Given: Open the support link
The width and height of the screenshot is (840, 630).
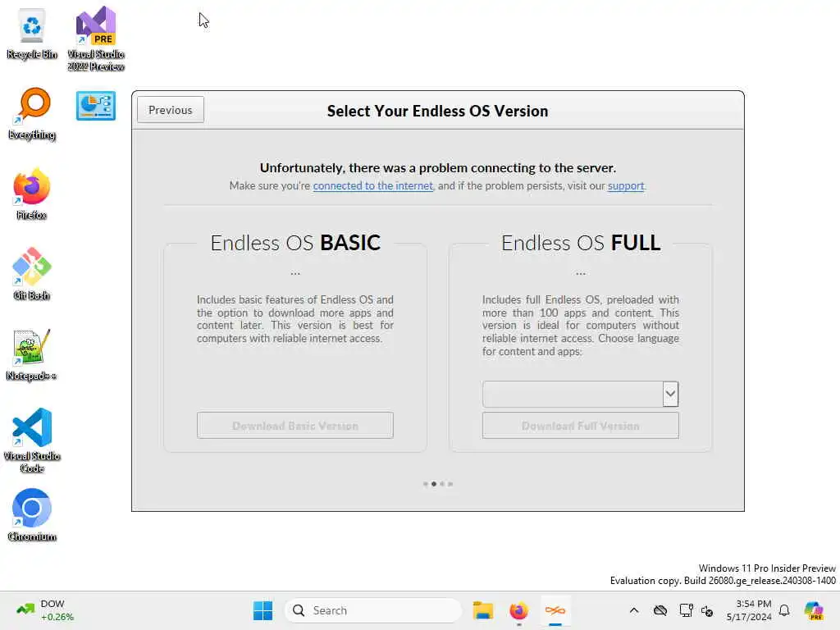Looking at the screenshot, I should pos(626,186).
